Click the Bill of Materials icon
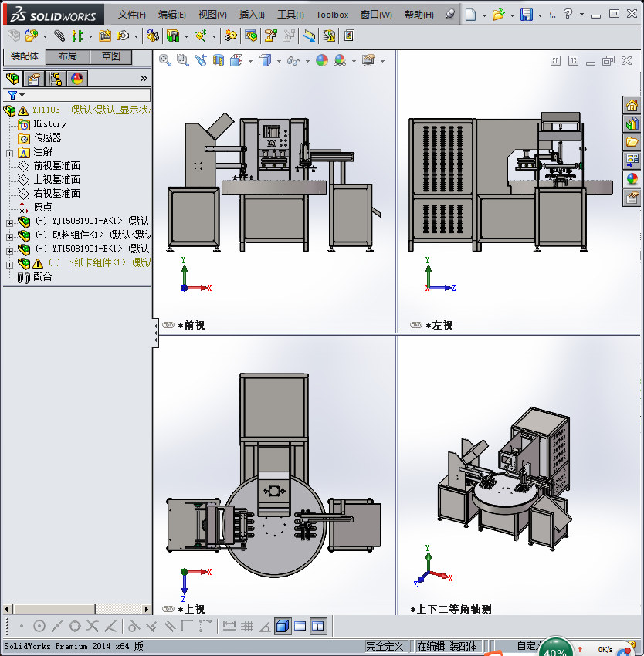Screen dimensions: 644x656 251,36
